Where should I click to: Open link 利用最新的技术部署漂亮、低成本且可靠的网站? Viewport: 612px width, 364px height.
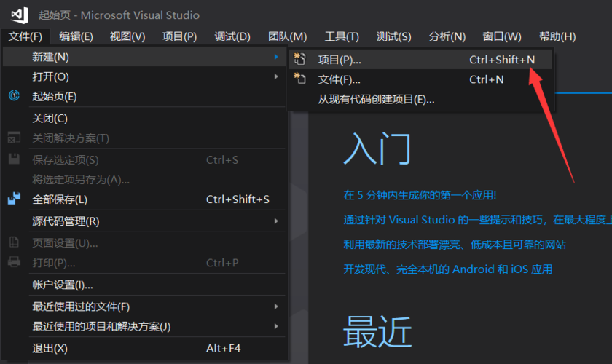pos(455,245)
